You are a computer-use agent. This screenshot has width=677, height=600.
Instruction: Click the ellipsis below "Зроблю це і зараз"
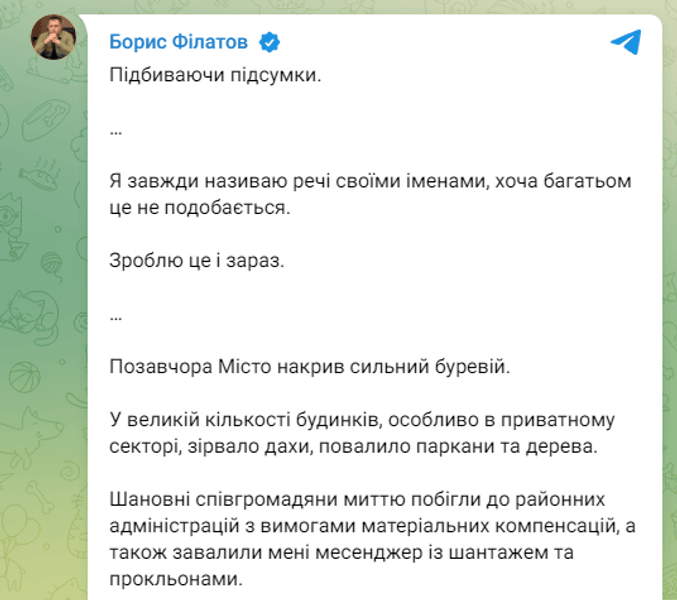(x=116, y=313)
